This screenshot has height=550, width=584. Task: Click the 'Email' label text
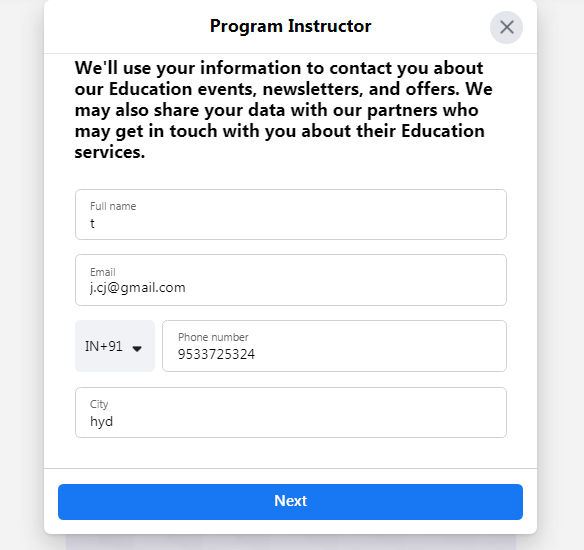pos(102,272)
